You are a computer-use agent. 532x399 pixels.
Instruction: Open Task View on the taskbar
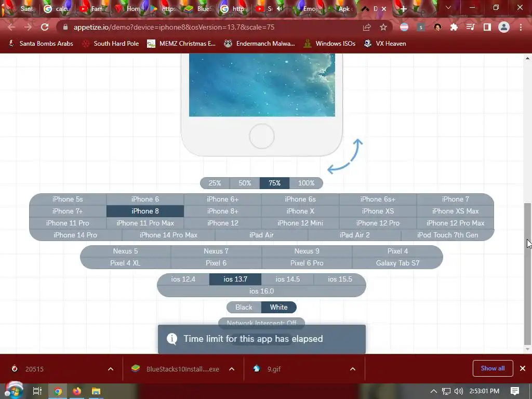coord(37,391)
